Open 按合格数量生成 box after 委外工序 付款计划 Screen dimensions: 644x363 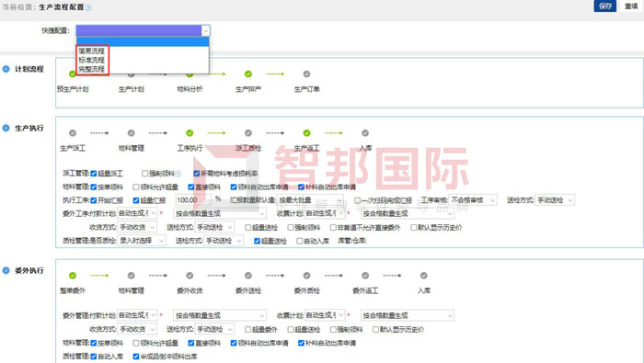tap(220, 213)
